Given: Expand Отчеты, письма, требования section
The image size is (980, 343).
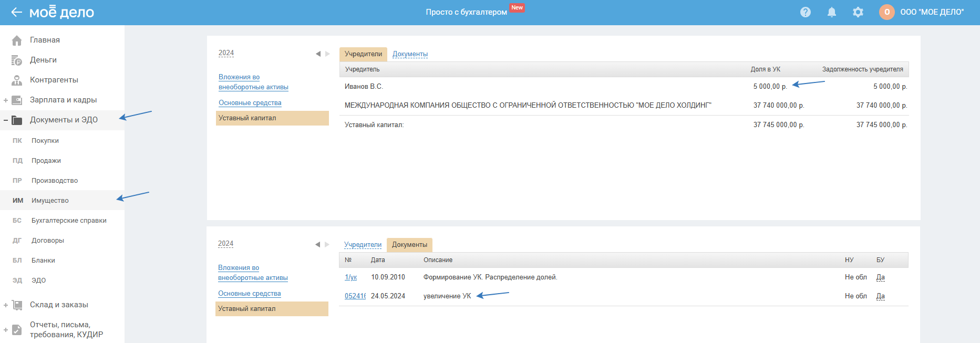Looking at the screenshot, I should (5, 330).
